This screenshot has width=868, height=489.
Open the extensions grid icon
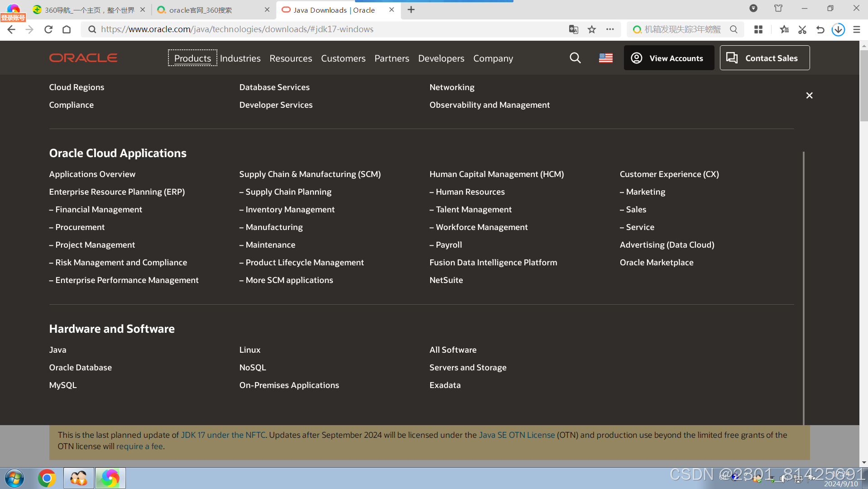758,29
